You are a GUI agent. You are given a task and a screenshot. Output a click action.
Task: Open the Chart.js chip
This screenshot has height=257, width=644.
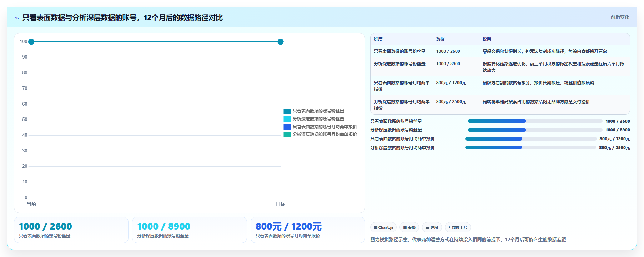(383, 227)
